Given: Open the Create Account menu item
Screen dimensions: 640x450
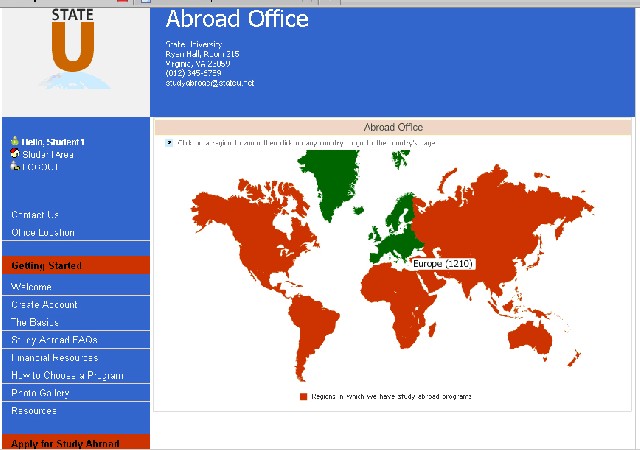Looking at the screenshot, I should [x=44, y=305].
